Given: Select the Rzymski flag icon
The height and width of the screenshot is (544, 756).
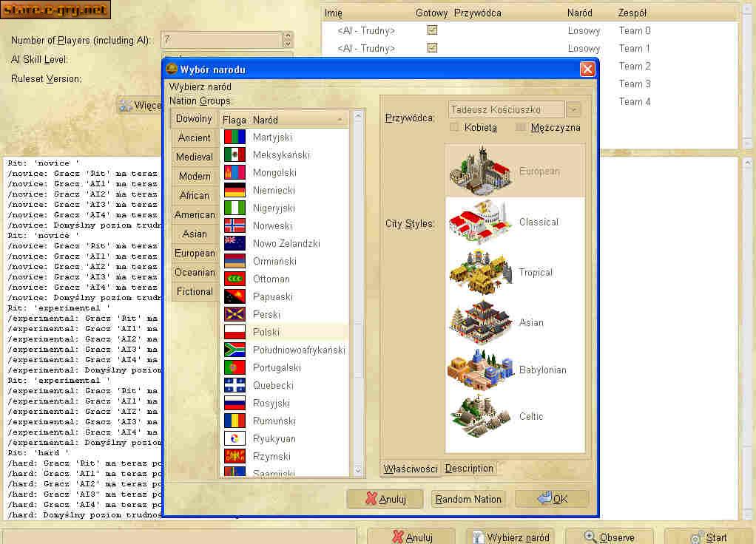Looking at the screenshot, I should pyautogui.click(x=234, y=456).
